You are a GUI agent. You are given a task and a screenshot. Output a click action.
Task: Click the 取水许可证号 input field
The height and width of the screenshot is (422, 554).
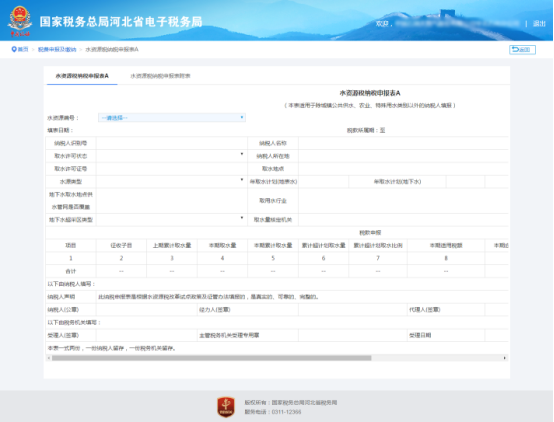point(172,169)
